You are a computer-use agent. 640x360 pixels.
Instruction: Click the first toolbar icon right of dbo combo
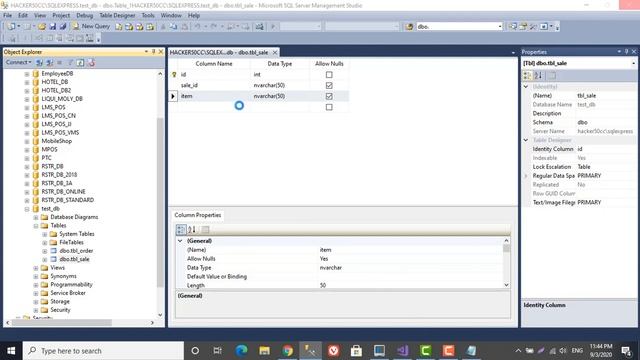coord(513,27)
